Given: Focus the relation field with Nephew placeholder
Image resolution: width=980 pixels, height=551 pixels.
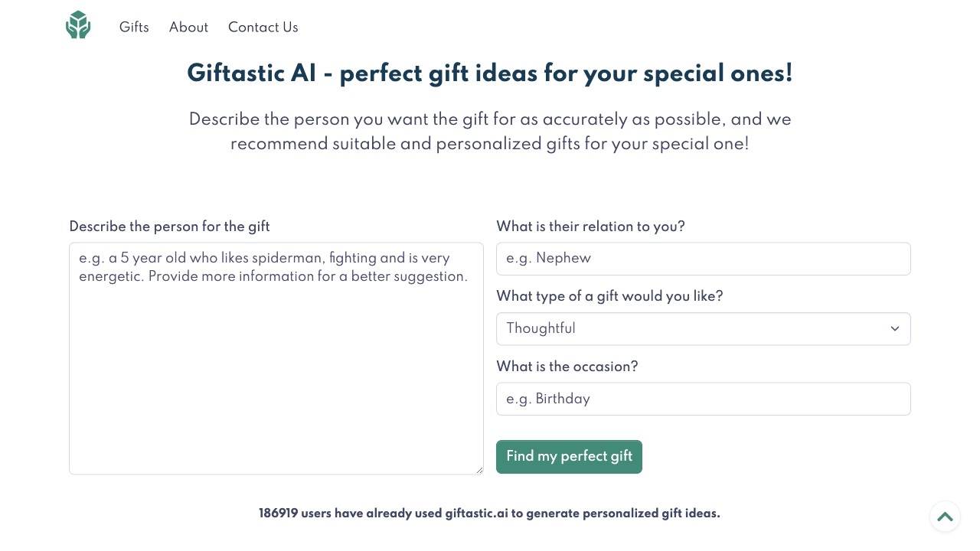Looking at the screenshot, I should click(x=703, y=259).
